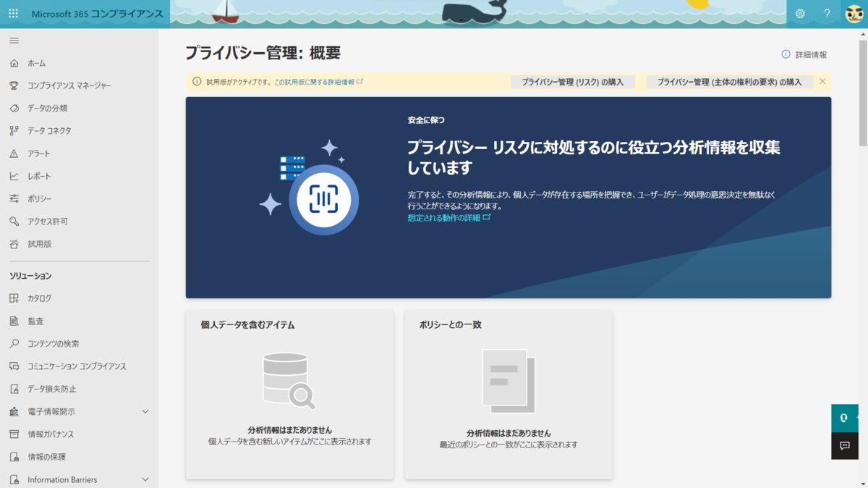The height and width of the screenshot is (488, 868).
Task: Click the 個人データを含むアイテム card
Action: pyautogui.click(x=290, y=395)
